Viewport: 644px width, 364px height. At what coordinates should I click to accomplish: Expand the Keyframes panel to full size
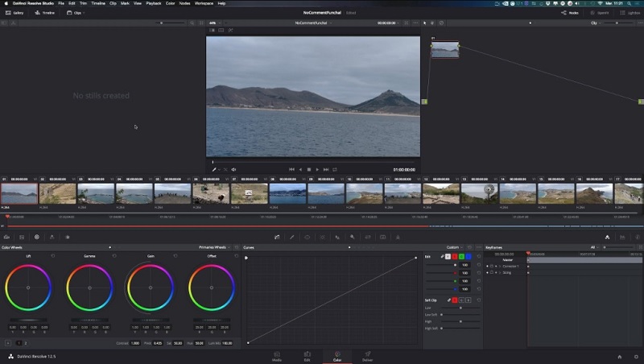[640, 247]
